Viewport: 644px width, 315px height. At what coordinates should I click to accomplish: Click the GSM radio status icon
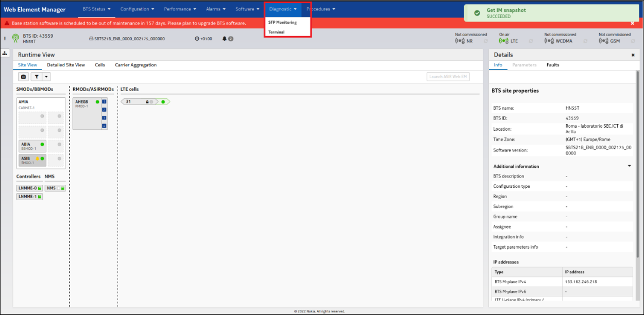point(603,41)
